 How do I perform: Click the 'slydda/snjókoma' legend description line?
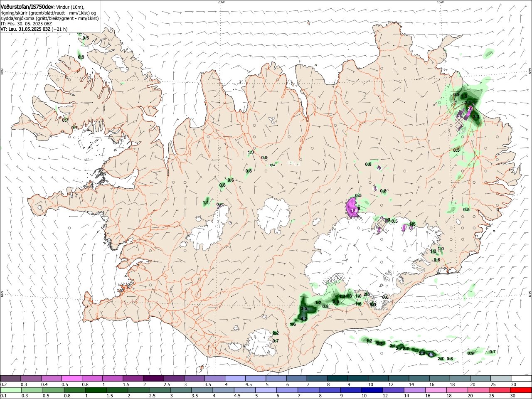click(49, 18)
